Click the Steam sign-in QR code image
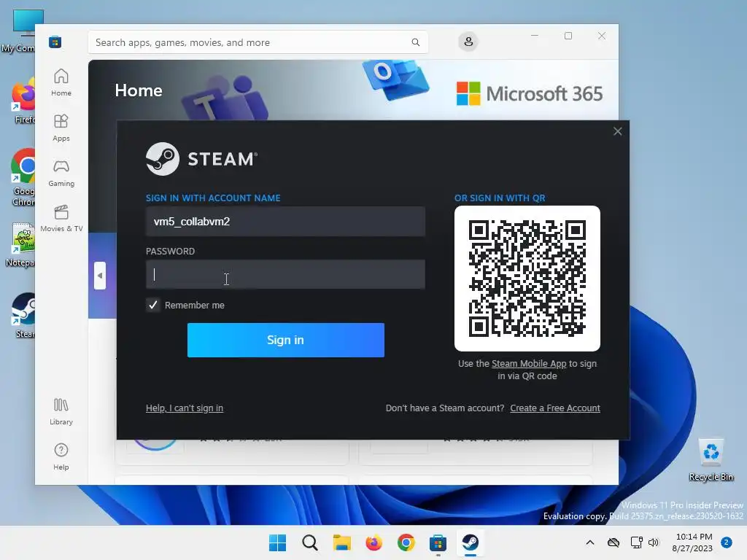747x560 pixels. (527, 279)
